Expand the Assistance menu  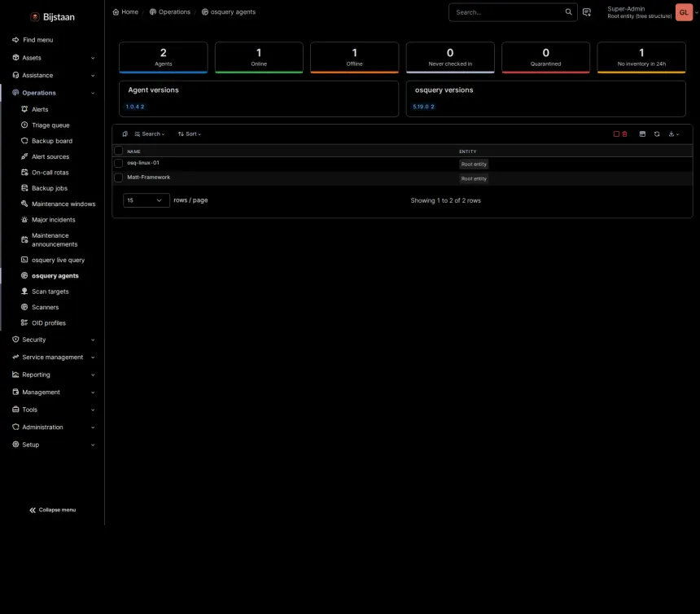53,75
